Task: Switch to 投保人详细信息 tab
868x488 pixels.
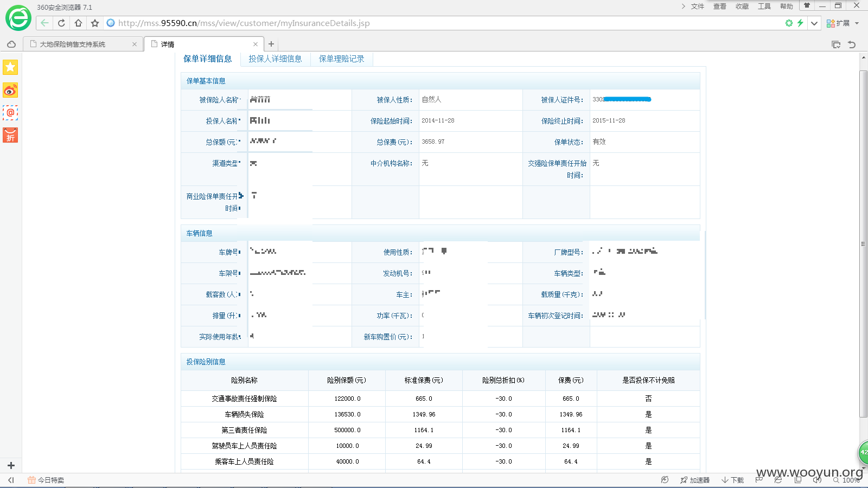Action: (275, 59)
